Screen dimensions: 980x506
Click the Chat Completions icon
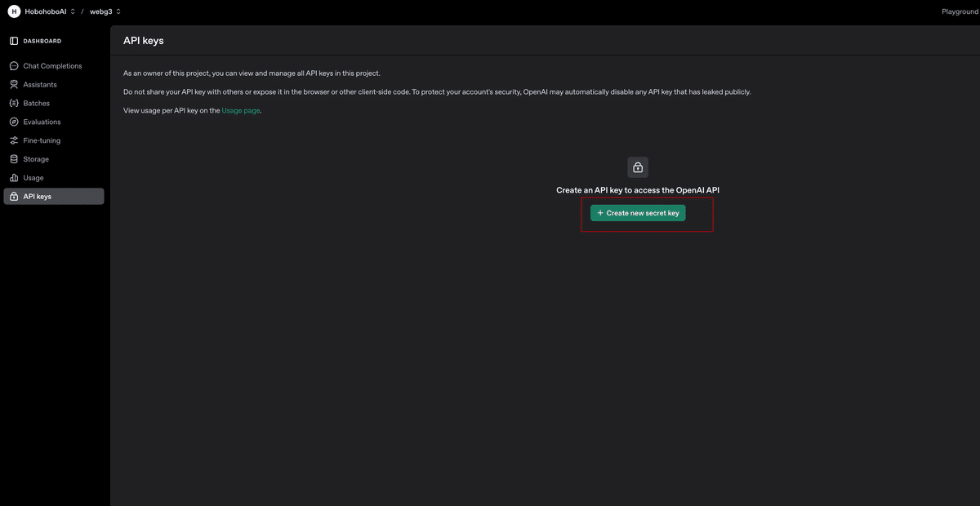[14, 66]
